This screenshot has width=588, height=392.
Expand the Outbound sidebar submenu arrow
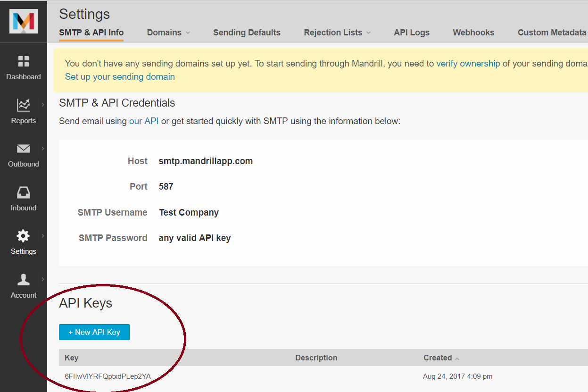[42, 149]
